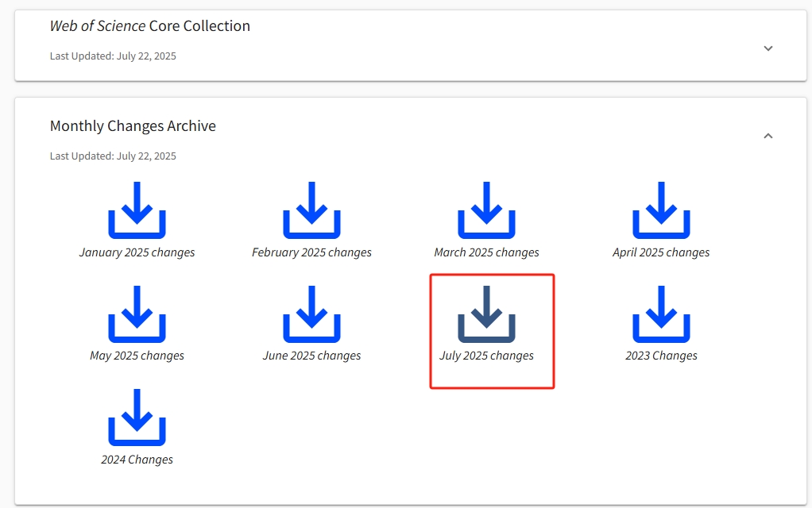This screenshot has height=508, width=812.
Task: Click the download icon for January 2025 changes
Action: coord(137,210)
